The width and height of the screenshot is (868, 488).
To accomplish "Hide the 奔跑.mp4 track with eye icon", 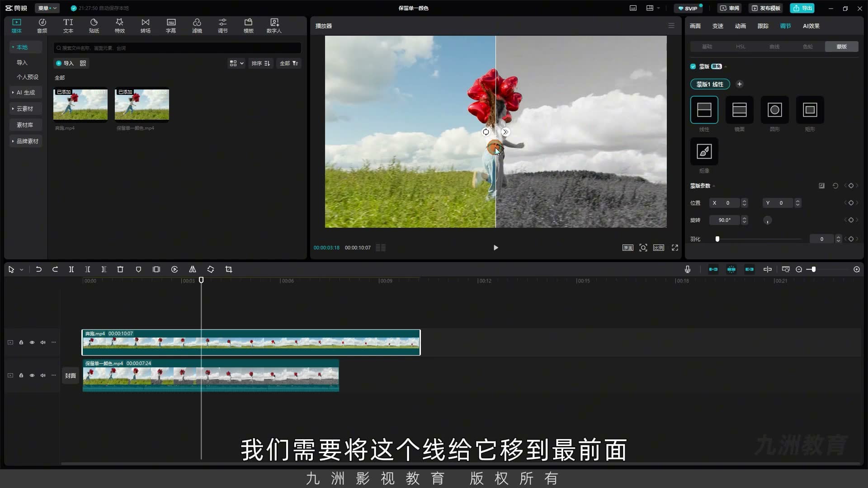I will click(x=32, y=343).
